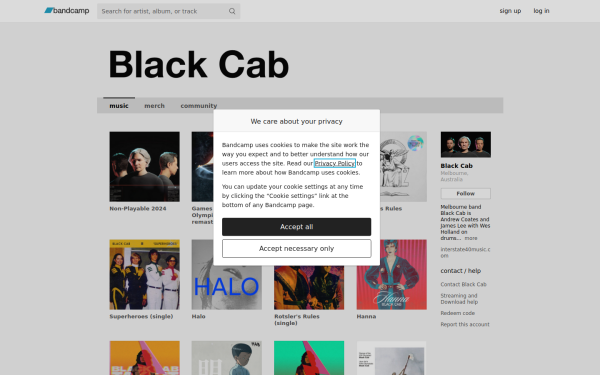The width and height of the screenshot is (600, 375).
Task: Accept all cookies
Action: coord(297,227)
